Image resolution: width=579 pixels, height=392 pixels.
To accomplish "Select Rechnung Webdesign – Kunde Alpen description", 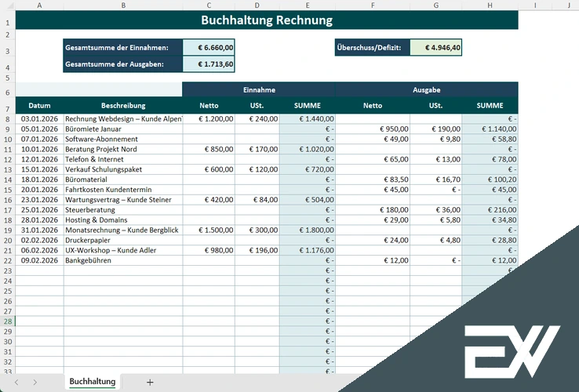I will click(x=123, y=119).
